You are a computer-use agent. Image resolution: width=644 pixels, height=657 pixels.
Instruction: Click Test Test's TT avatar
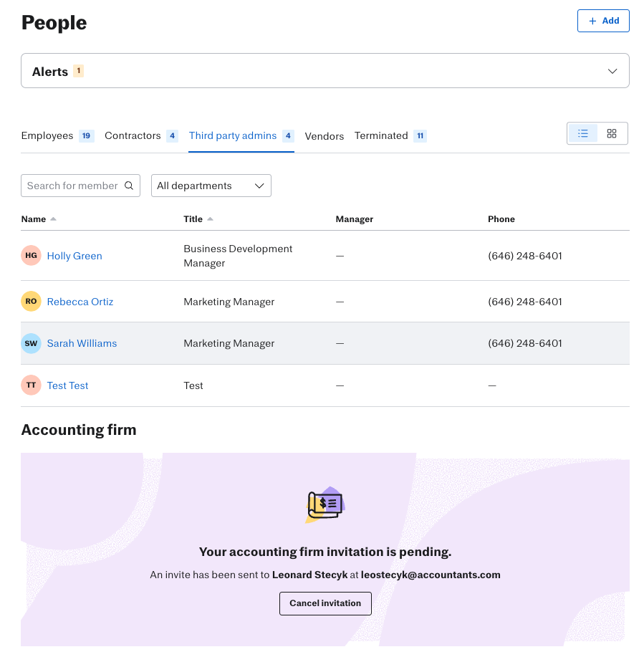point(31,385)
